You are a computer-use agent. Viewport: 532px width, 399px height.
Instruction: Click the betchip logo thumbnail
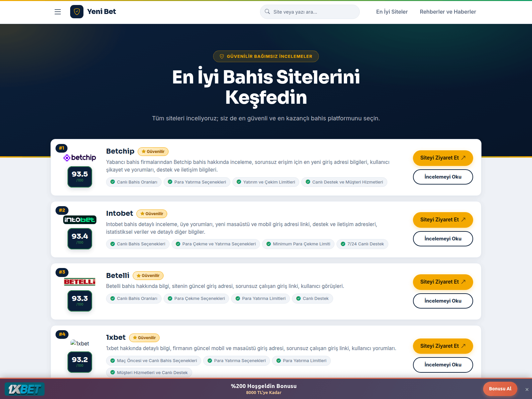[80, 158]
